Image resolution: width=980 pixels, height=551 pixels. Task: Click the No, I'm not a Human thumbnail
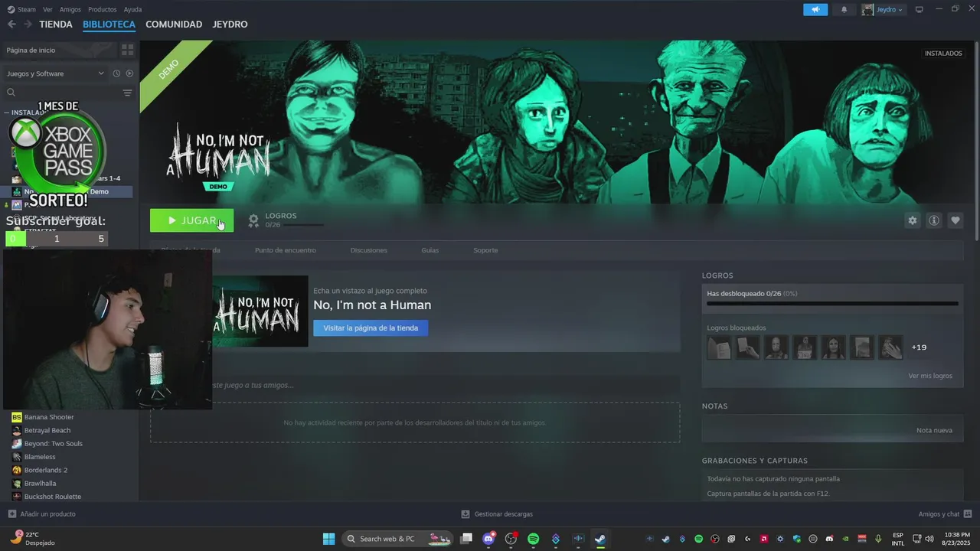[260, 311]
